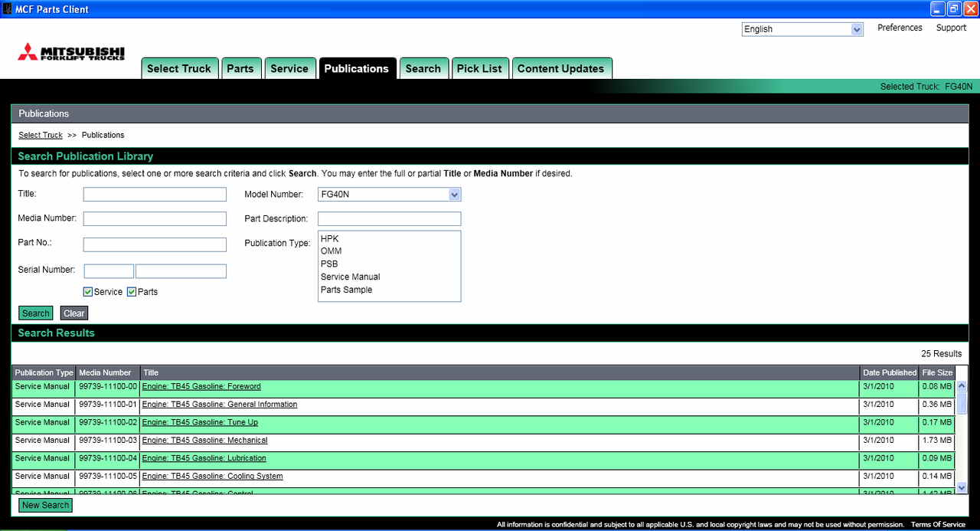Select the Publications tab

coord(357,68)
